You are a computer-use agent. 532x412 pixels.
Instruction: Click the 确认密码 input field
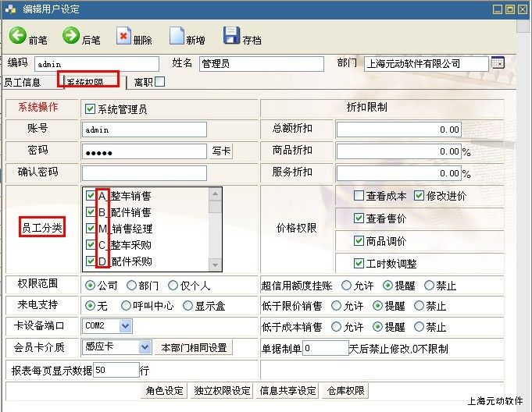coord(144,172)
